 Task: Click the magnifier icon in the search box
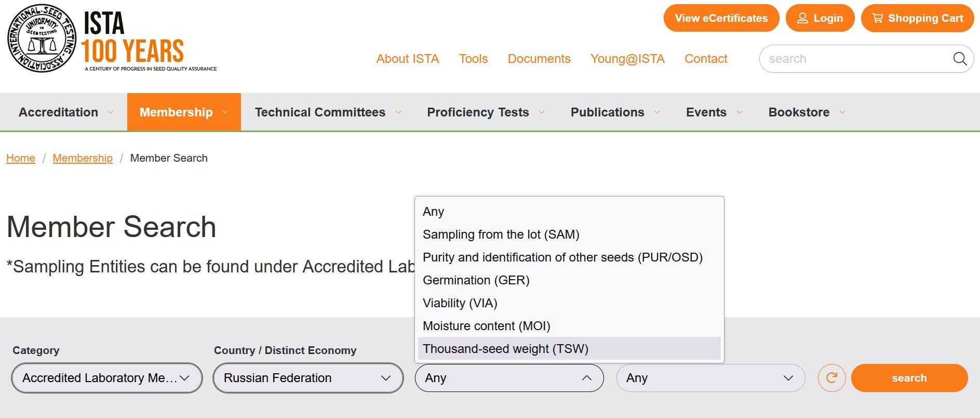tap(960, 59)
